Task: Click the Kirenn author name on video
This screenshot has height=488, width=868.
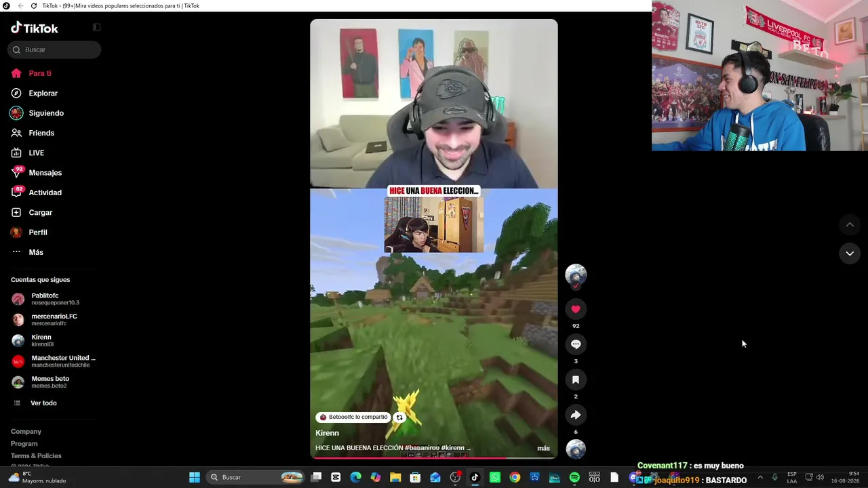Action: tap(327, 433)
